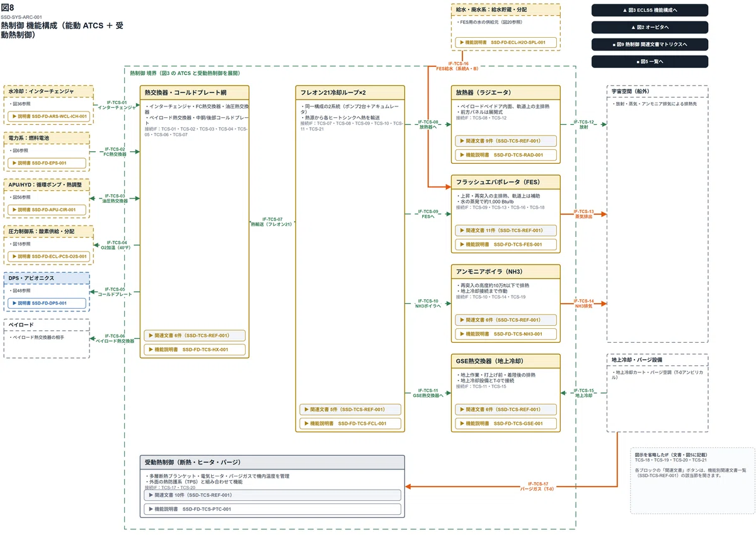Image resolution: width=756 pixels, height=535 pixels.
Task: Show 関連文書 11件 for フラッシュエバポレータ
Action: click(x=506, y=230)
